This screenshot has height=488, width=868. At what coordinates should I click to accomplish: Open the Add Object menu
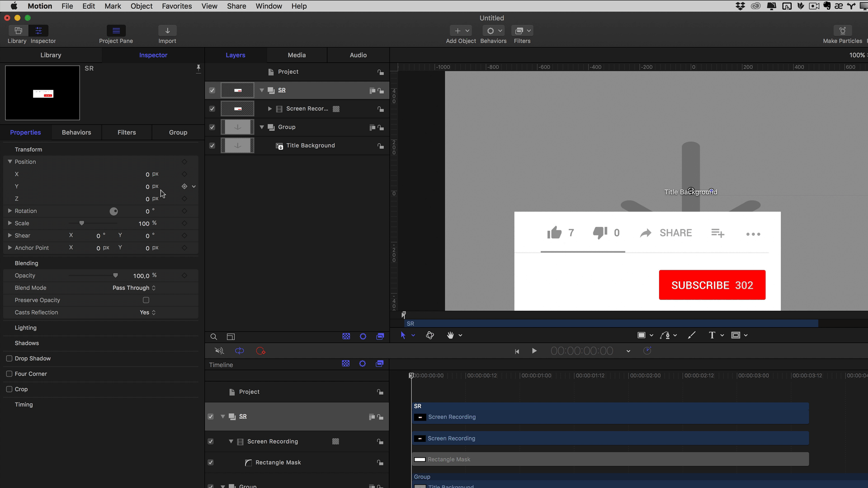pyautogui.click(x=461, y=31)
